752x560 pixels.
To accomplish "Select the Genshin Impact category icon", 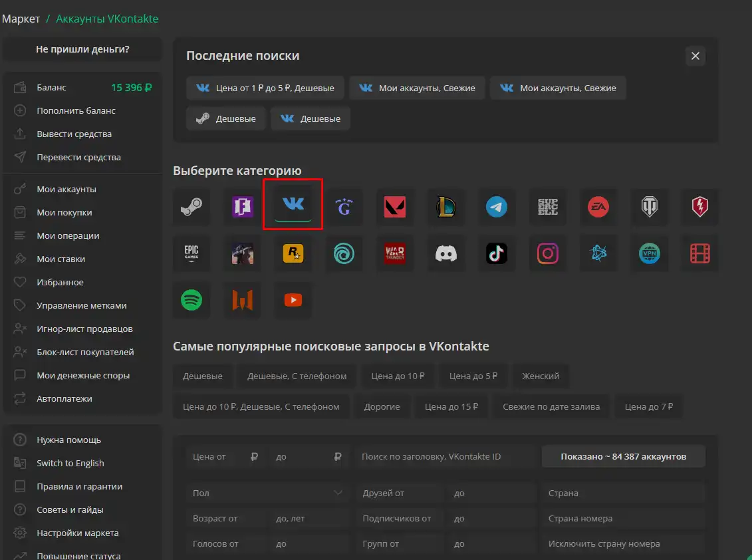I will (344, 207).
